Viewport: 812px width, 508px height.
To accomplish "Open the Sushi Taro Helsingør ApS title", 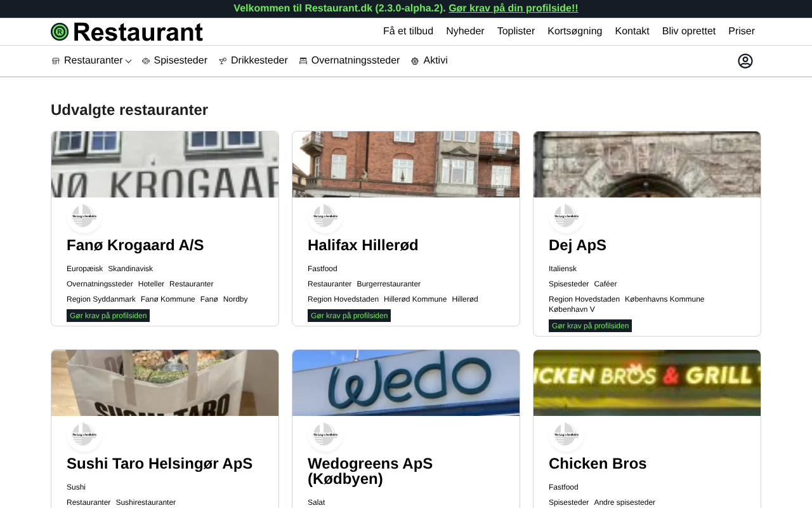I will pyautogui.click(x=159, y=464).
